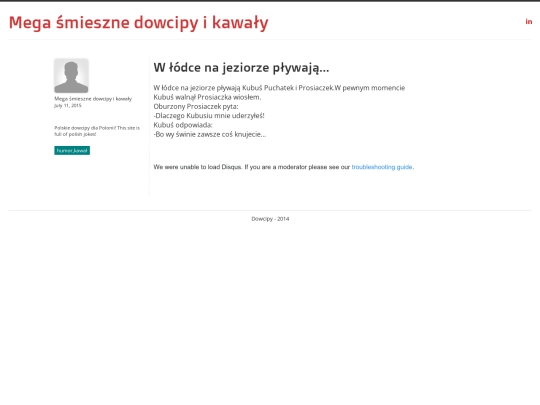540x405 pixels.
Task: Click the post heading 'W łódce na jeziorze pływają...'
Action: 241,68
